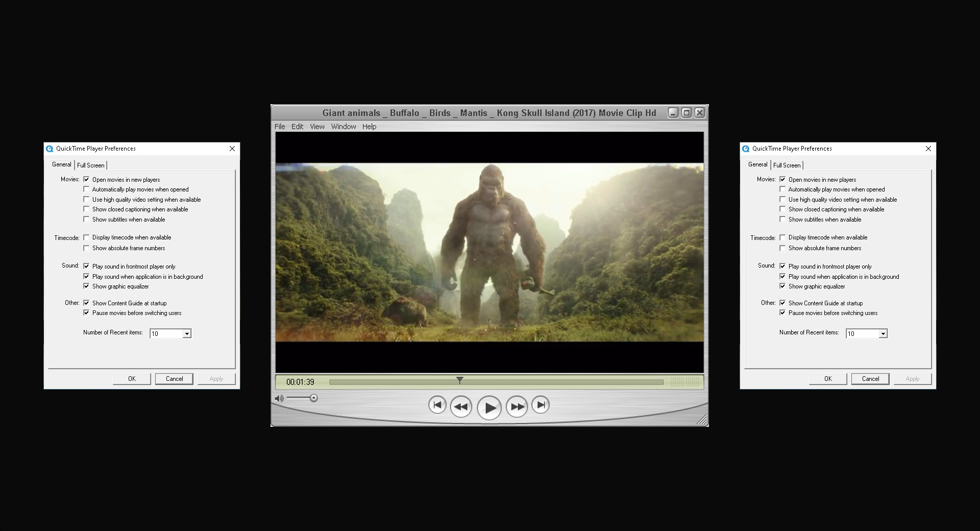980x531 pixels.
Task: Uncheck Pause movies before switching users in left dialog
Action: click(x=87, y=312)
